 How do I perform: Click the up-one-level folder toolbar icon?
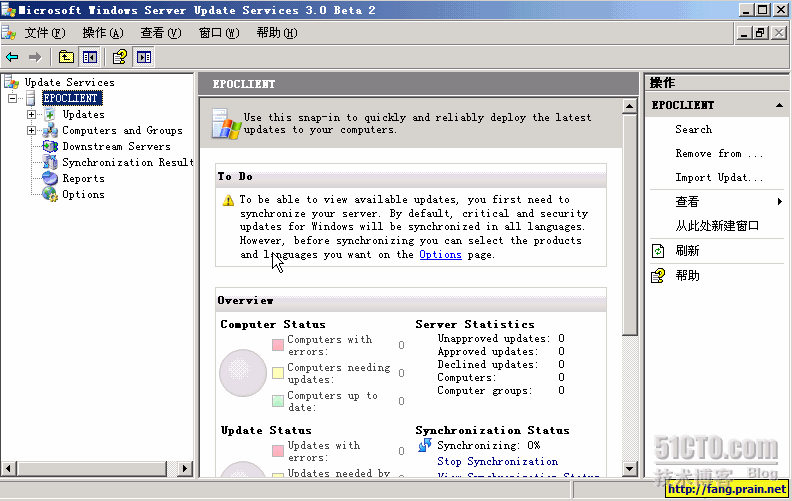click(x=66, y=57)
